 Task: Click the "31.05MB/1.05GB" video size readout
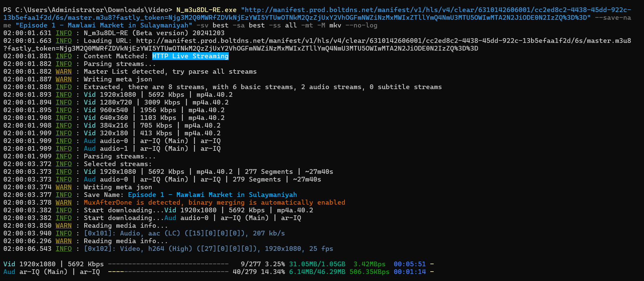pos(317,264)
